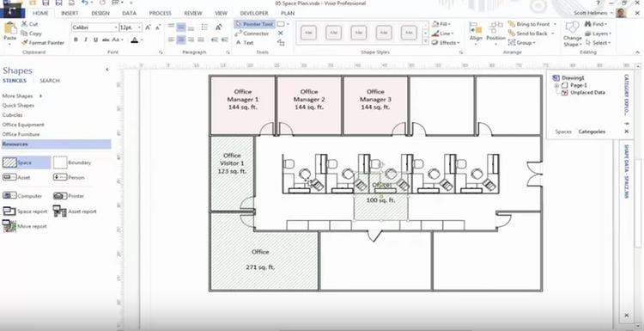Open the Office Furniture stencil
The height and width of the screenshot is (331, 644).
pyautogui.click(x=21, y=134)
